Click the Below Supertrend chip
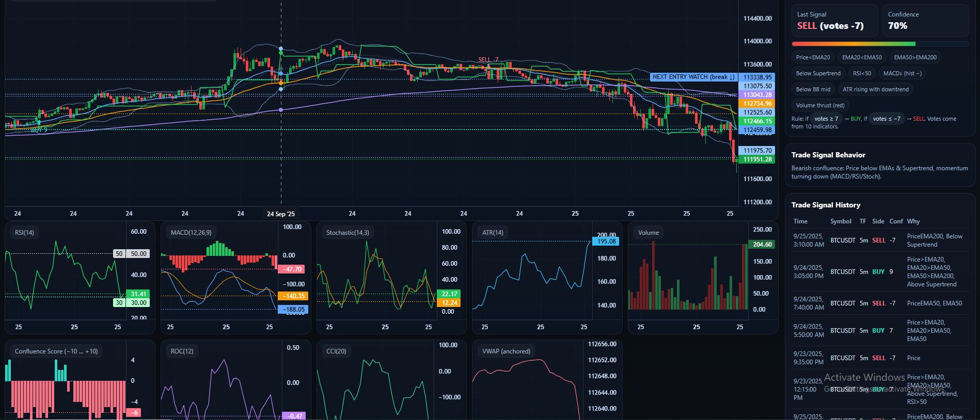The image size is (980, 420). pos(818,73)
